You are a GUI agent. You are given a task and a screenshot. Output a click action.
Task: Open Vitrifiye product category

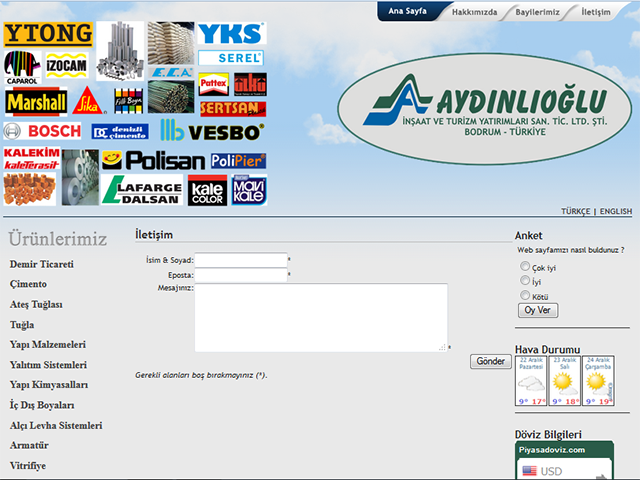[x=28, y=466]
